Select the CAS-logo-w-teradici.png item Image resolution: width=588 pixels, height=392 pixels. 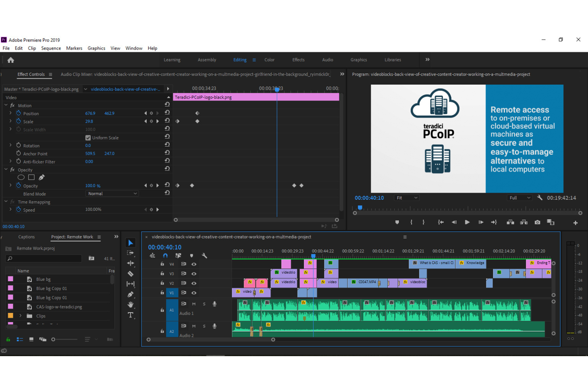point(59,307)
